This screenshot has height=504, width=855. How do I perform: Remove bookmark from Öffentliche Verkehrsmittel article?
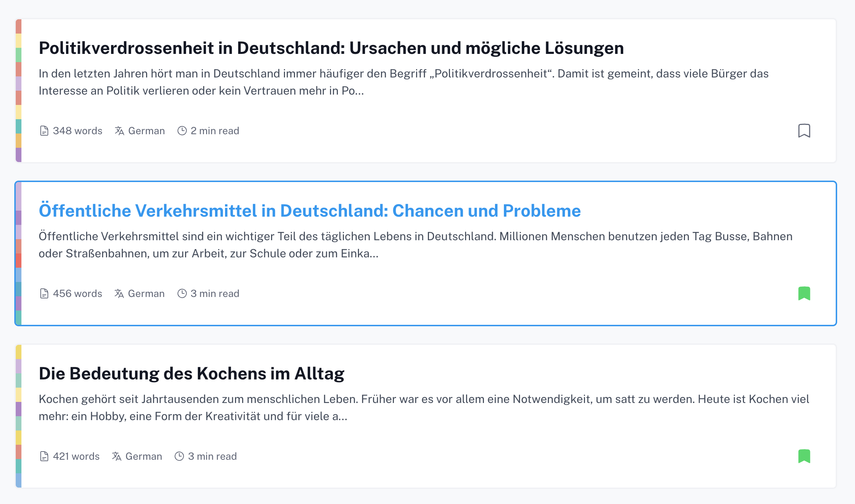tap(804, 293)
